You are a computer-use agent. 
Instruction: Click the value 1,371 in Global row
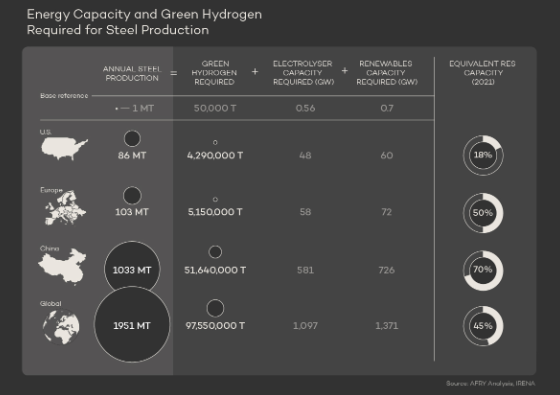387,326
